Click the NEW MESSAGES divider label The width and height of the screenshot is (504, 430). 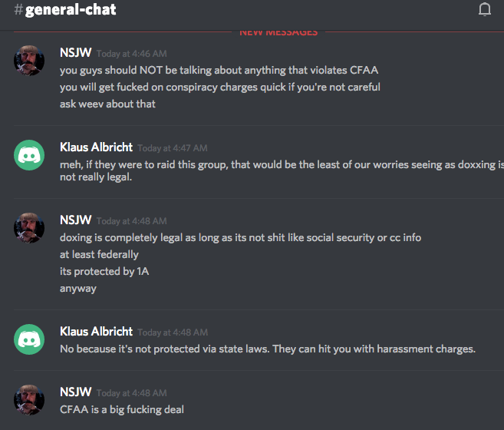coord(278,32)
